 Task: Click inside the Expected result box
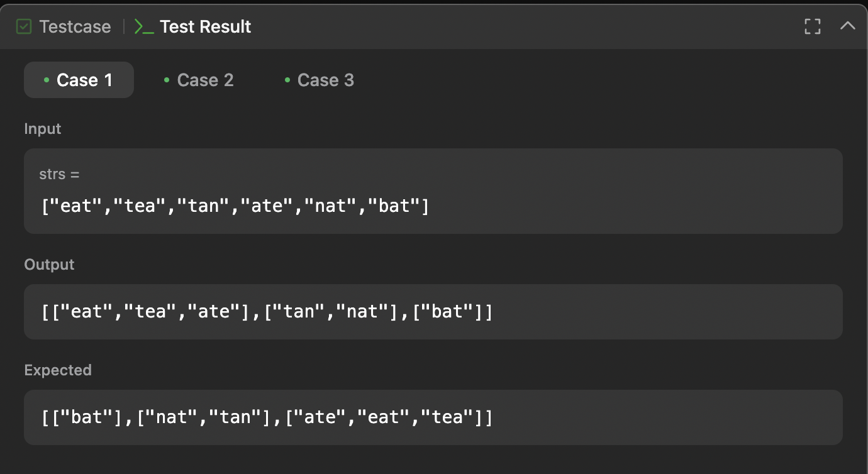pyautogui.click(x=433, y=417)
